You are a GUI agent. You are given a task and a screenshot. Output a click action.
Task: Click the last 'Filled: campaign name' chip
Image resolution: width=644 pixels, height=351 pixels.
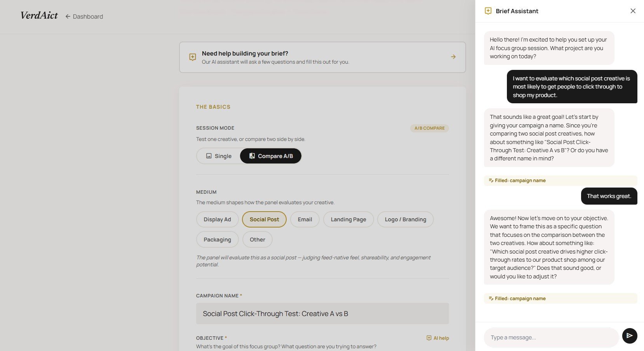click(560, 299)
